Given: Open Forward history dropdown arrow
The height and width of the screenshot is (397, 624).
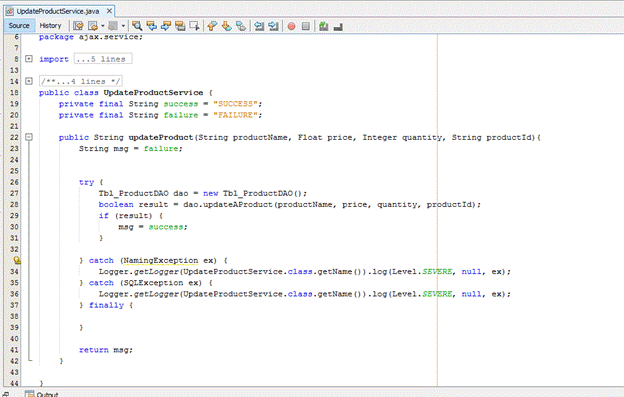Looking at the screenshot, I should pos(123,26).
